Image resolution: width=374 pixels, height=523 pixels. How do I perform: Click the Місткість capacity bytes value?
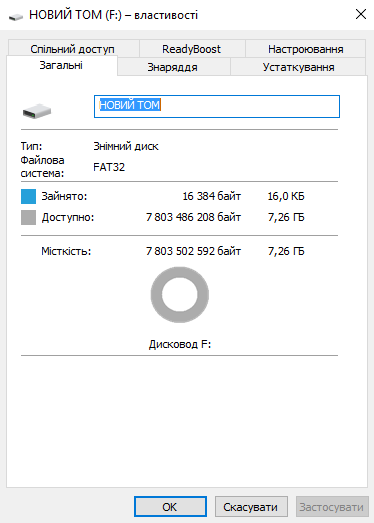193,251
